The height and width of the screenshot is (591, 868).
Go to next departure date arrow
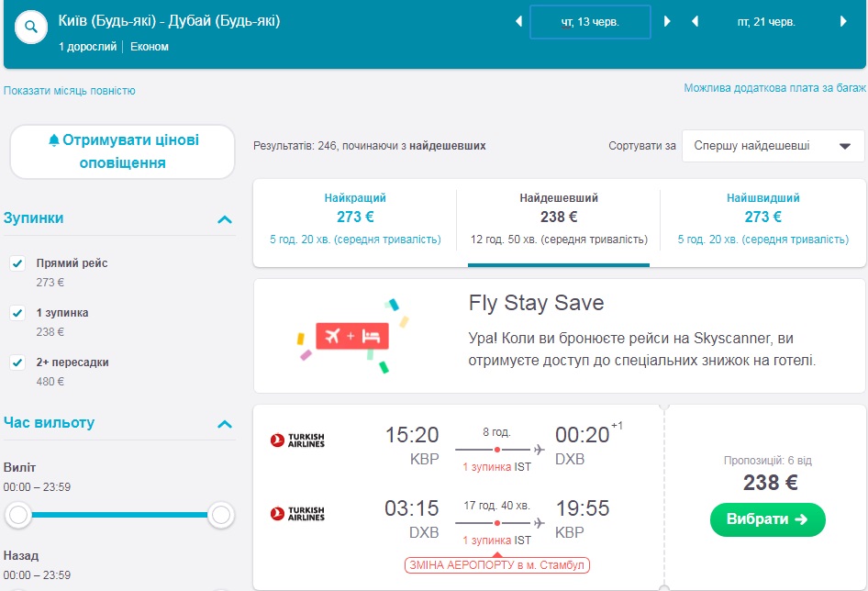click(x=667, y=21)
